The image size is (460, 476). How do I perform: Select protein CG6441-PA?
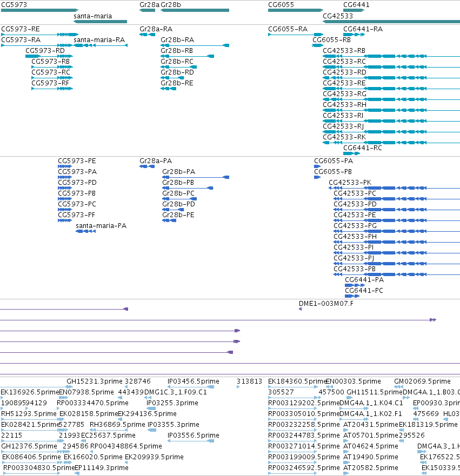(355, 285)
